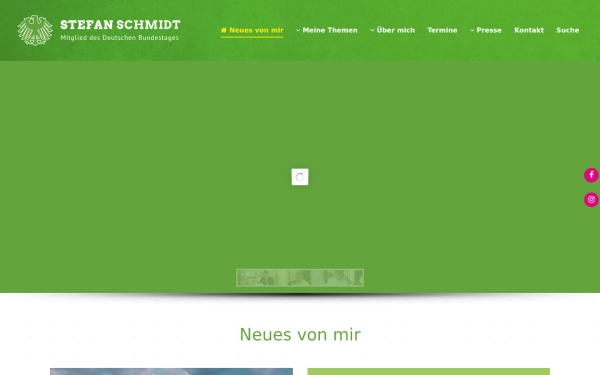Image resolution: width=600 pixels, height=375 pixels.
Task: Go to the Termine page
Action: 442,30
